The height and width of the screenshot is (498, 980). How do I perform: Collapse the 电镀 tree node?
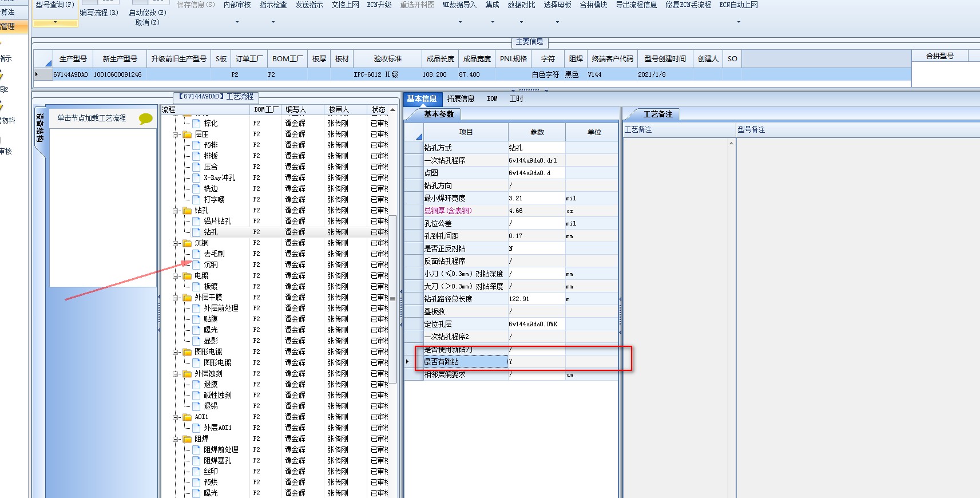(x=176, y=276)
